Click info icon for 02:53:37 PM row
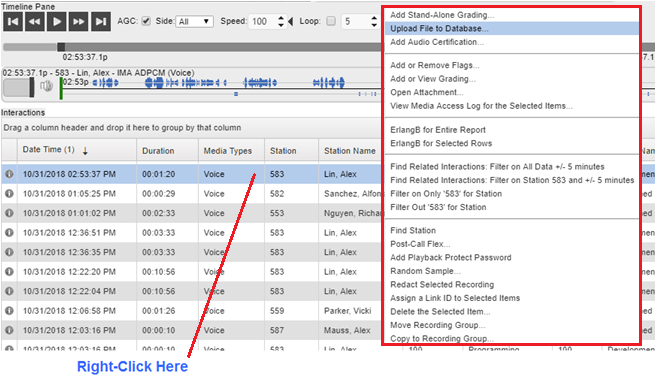The width and height of the screenshot is (657, 383). click(9, 174)
